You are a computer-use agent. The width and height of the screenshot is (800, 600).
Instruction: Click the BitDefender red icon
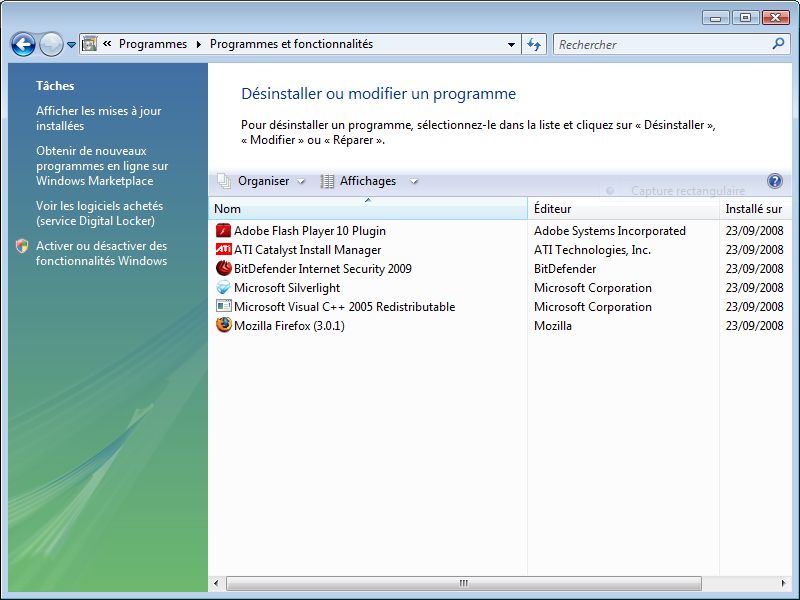[223, 268]
